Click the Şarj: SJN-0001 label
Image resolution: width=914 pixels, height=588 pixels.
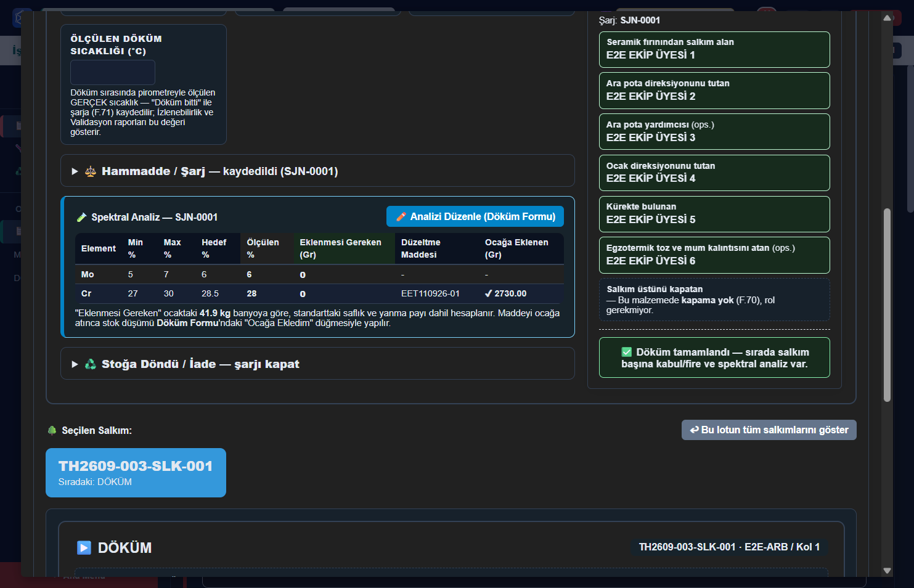pos(629,20)
